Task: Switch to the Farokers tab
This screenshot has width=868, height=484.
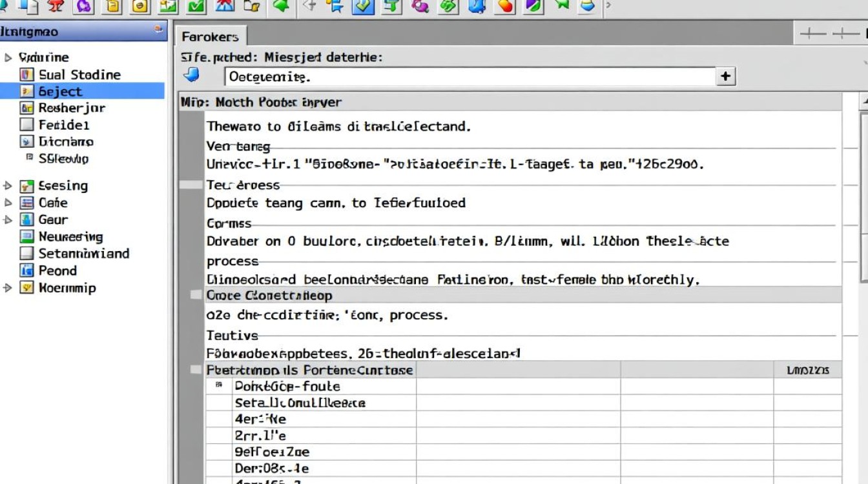Action: (210, 37)
